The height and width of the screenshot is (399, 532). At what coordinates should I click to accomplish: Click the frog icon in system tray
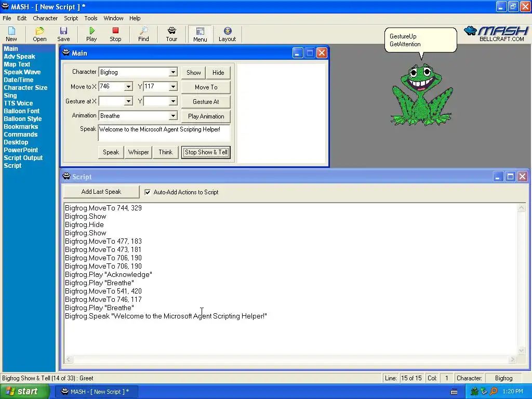474,392
